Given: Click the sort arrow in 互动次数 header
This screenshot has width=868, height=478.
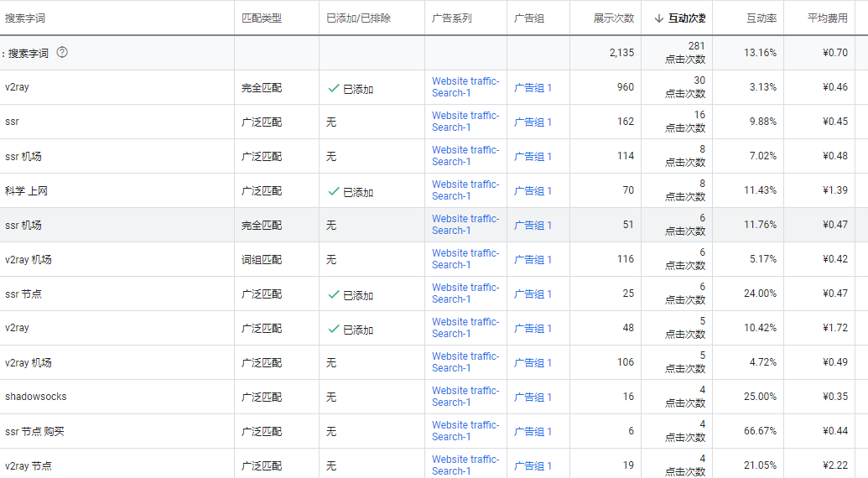Looking at the screenshot, I should pyautogui.click(x=658, y=18).
